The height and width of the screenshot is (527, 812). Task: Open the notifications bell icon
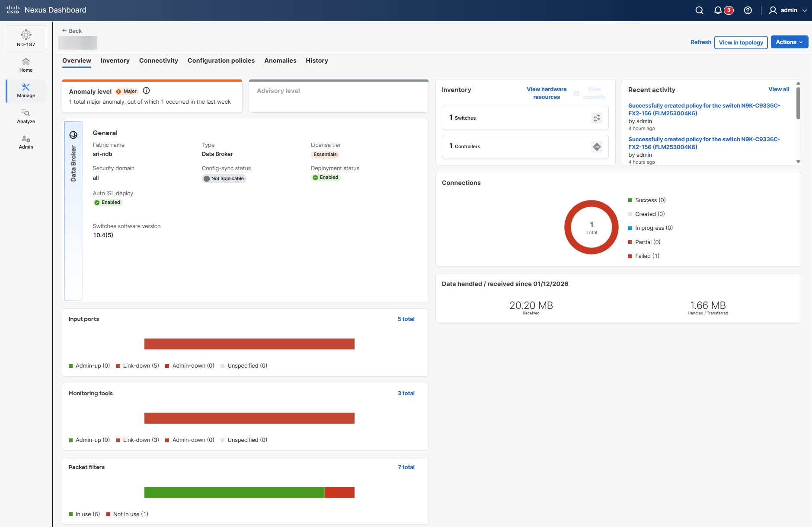tap(718, 10)
